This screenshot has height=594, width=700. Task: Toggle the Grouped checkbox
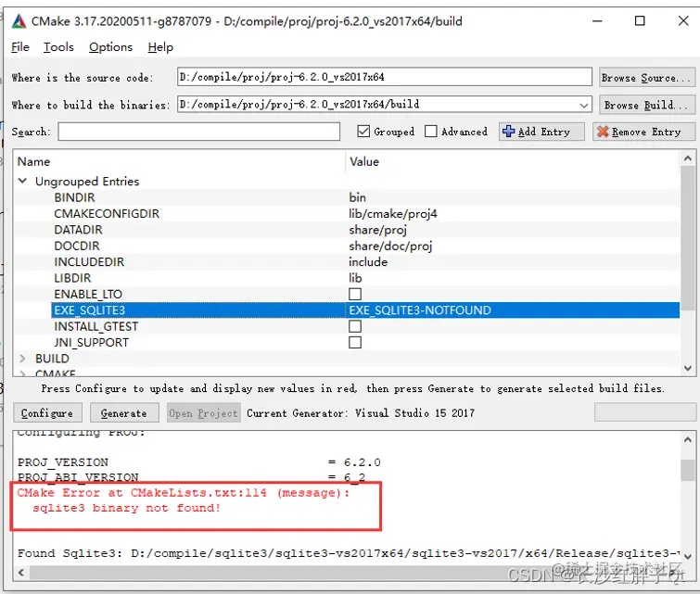click(x=363, y=132)
